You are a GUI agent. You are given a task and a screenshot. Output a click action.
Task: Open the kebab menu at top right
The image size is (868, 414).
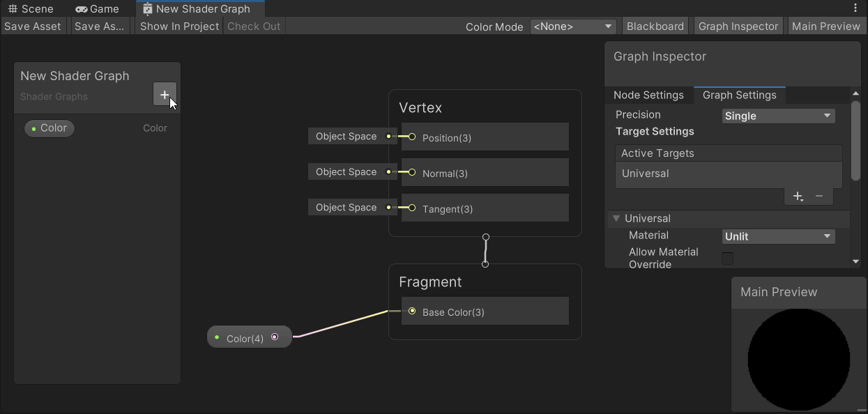click(x=855, y=8)
